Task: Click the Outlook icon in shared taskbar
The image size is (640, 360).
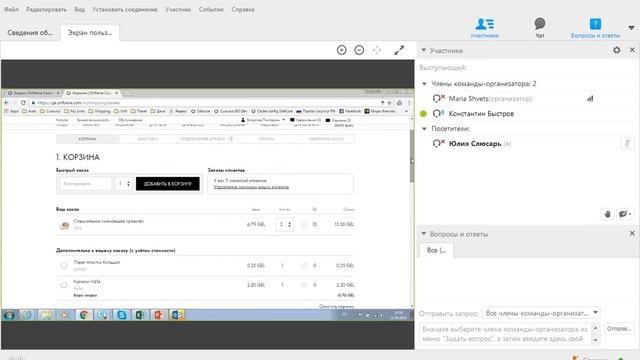Action: click(x=177, y=315)
